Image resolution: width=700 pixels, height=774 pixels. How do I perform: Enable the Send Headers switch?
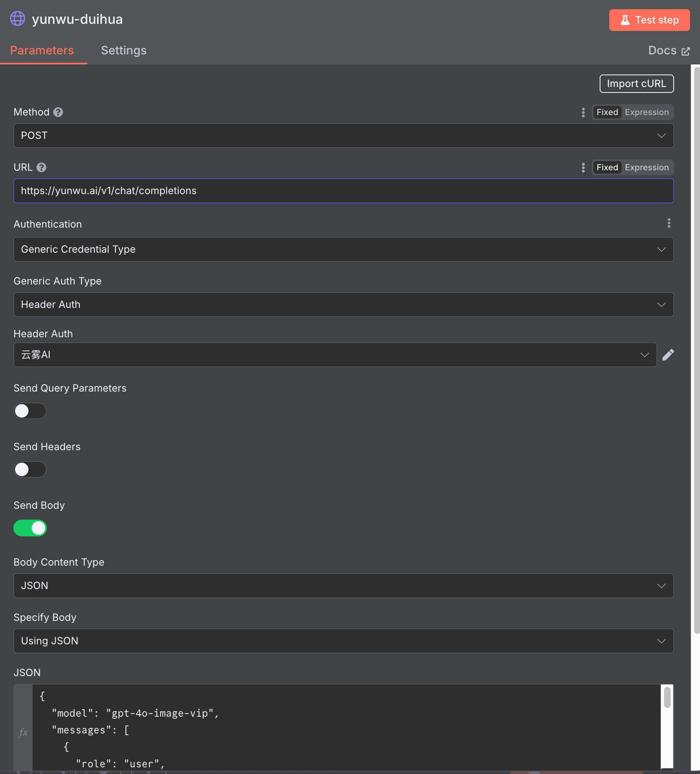[x=30, y=469]
